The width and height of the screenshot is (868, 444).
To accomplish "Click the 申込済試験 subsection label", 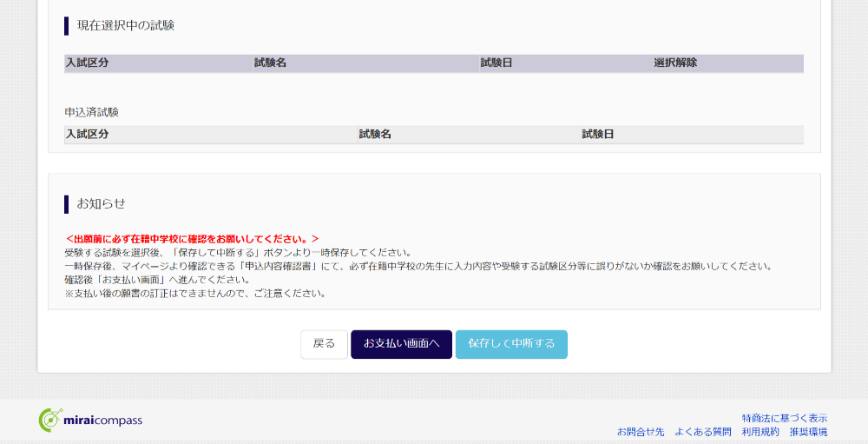I will tap(91, 112).
